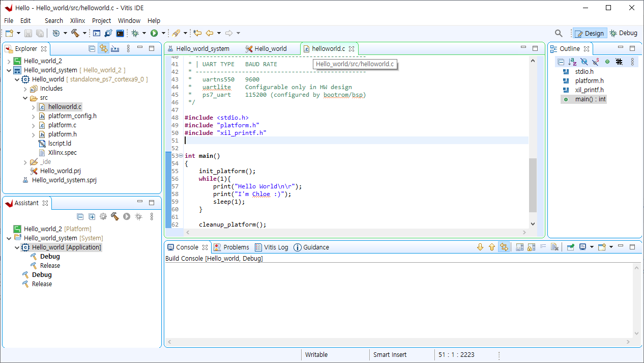Open the New dropdown arrow
This screenshot has height=363, width=644.
tap(18, 33)
